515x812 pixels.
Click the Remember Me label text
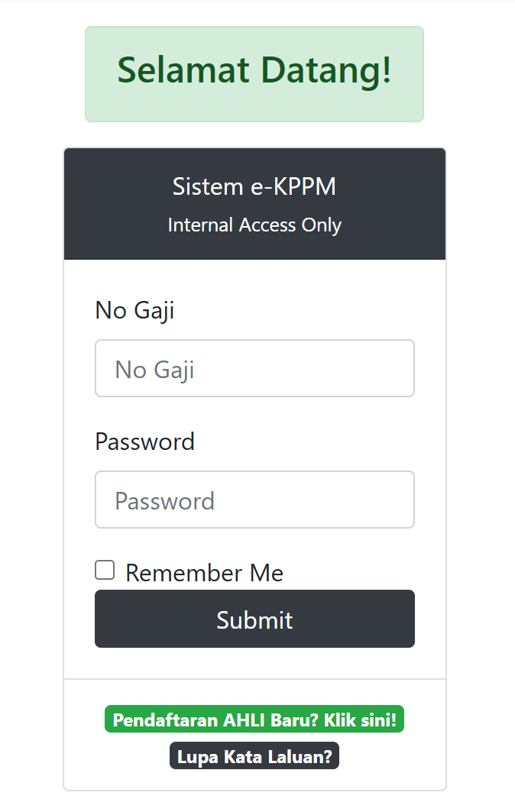click(204, 573)
